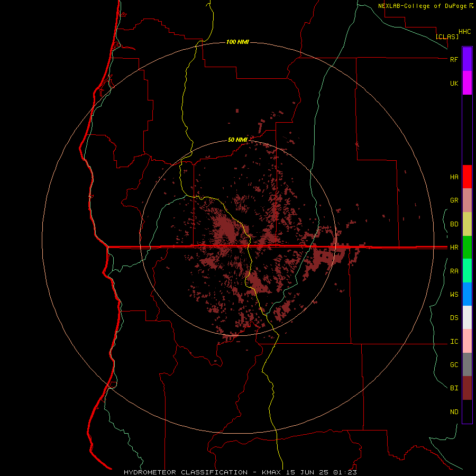Click the HA red legend swatch
This screenshot has height=476, width=476.
tap(467, 177)
